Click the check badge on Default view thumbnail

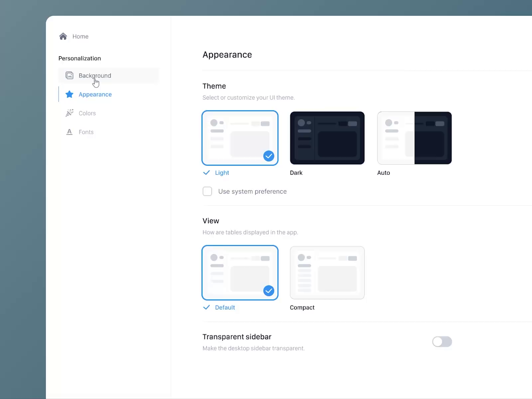268,291
